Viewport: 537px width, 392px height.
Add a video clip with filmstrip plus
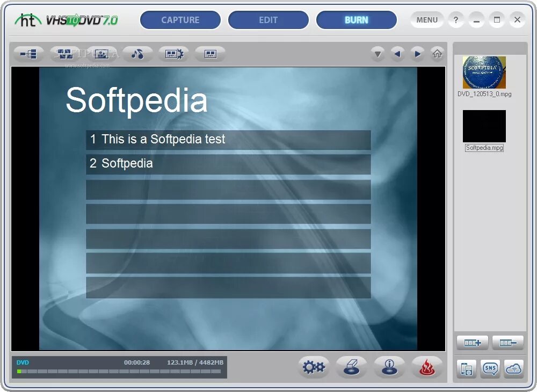click(x=473, y=343)
